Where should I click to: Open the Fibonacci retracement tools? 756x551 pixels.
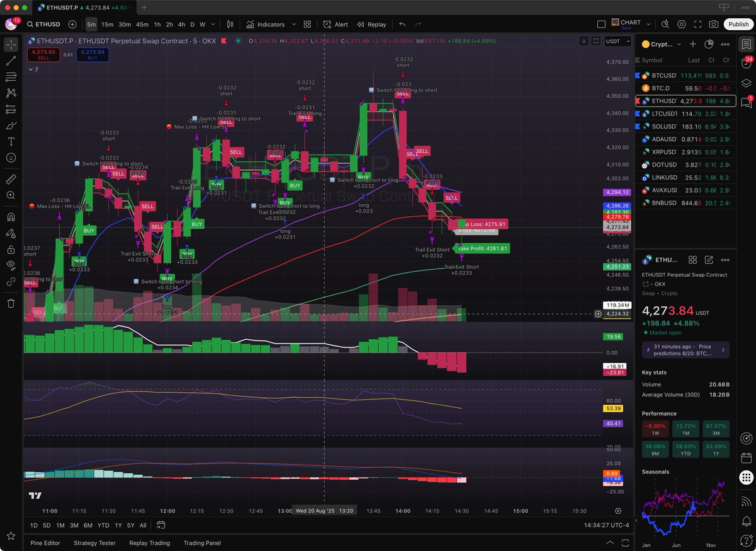11,77
